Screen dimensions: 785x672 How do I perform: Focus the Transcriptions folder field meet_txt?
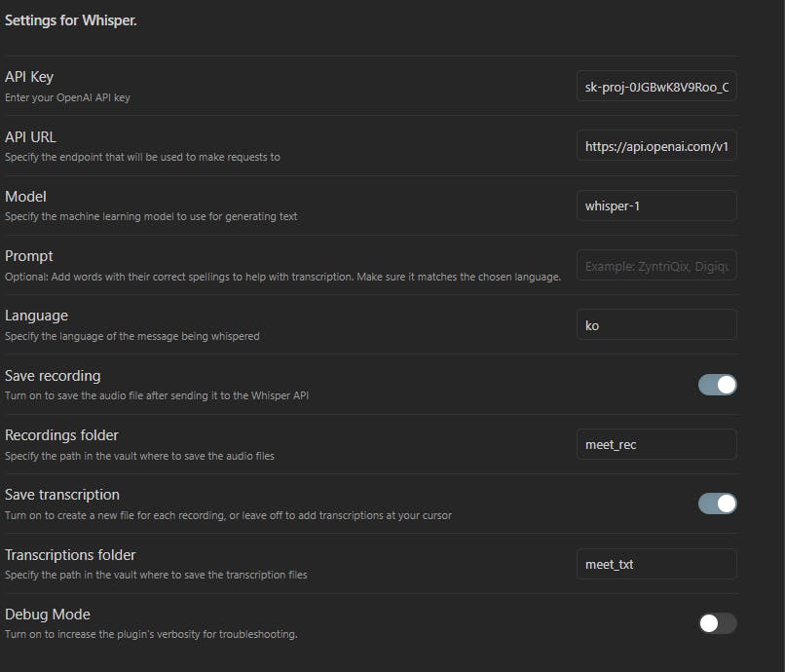pyautogui.click(x=656, y=563)
